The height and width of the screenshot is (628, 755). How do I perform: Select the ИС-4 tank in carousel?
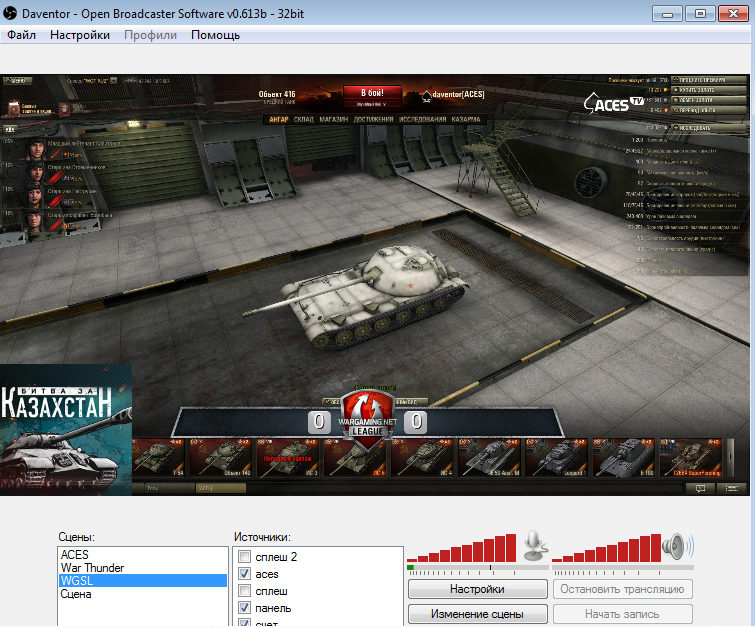click(421, 458)
